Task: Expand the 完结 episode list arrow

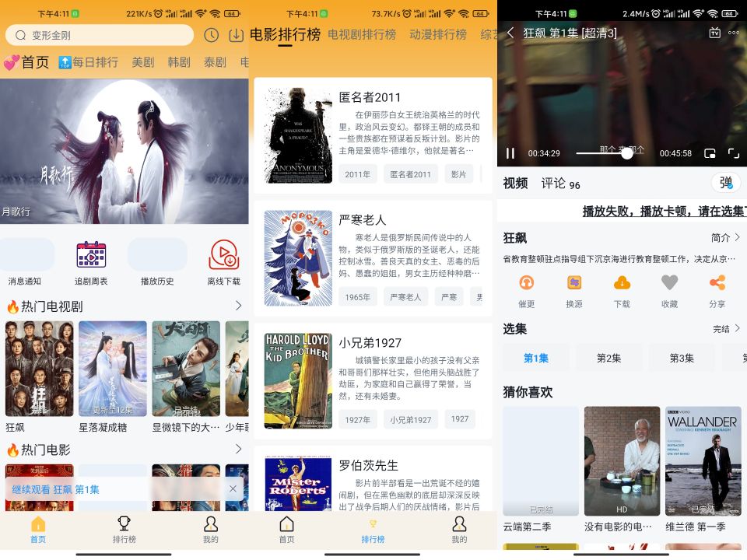Action: [737, 329]
